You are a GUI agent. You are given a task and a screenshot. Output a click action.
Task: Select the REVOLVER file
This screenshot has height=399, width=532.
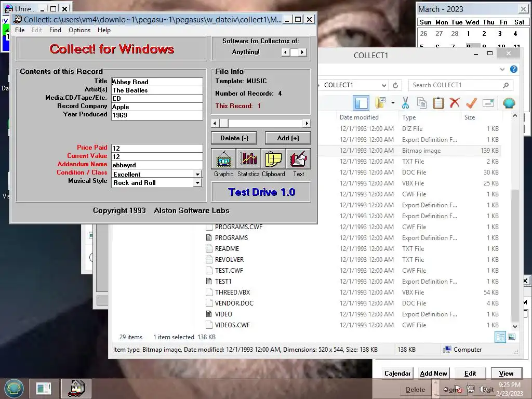(229, 260)
